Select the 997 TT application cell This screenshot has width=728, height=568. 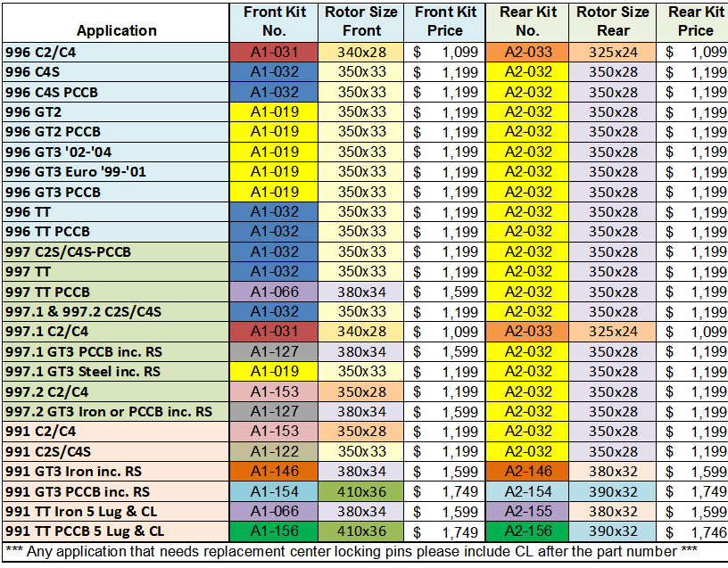116,272
